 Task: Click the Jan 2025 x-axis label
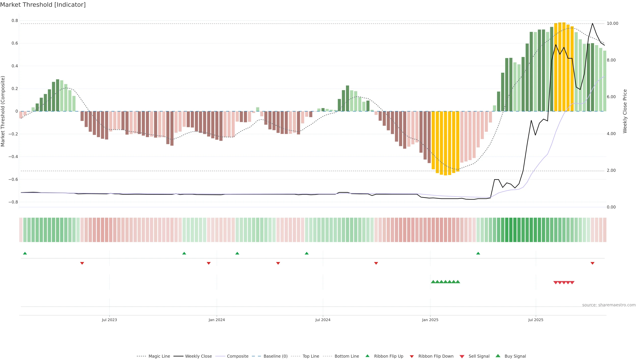click(430, 320)
